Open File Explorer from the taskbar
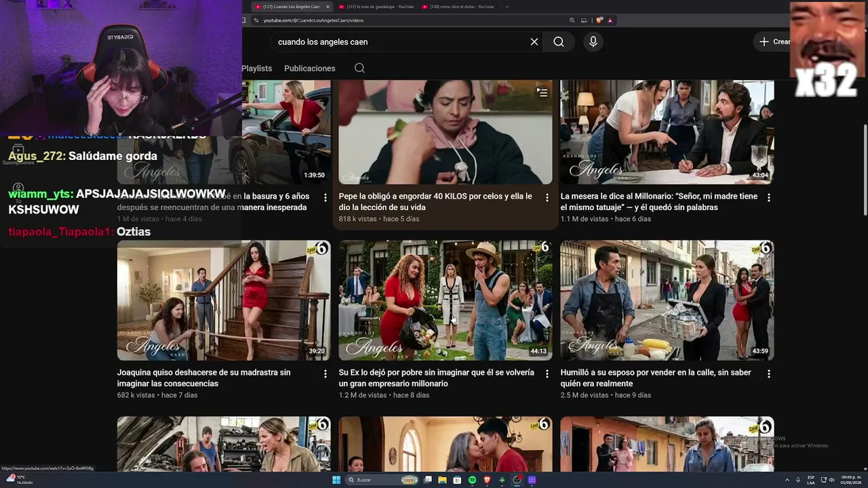This screenshot has width=868, height=488. tap(442, 480)
